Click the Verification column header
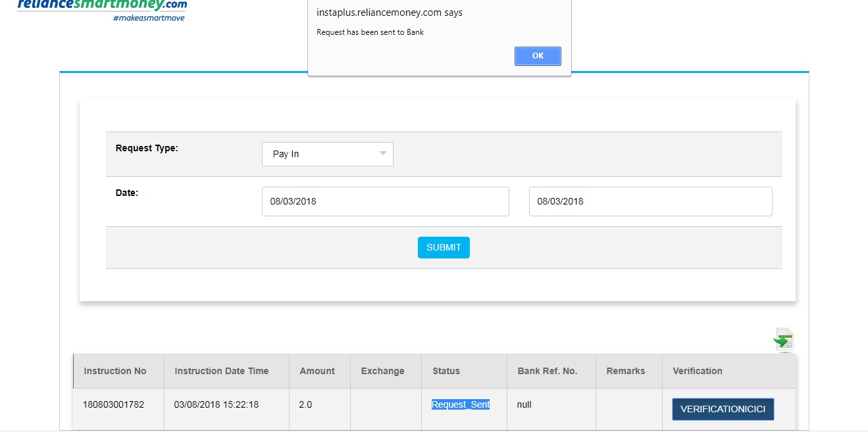 coord(697,371)
